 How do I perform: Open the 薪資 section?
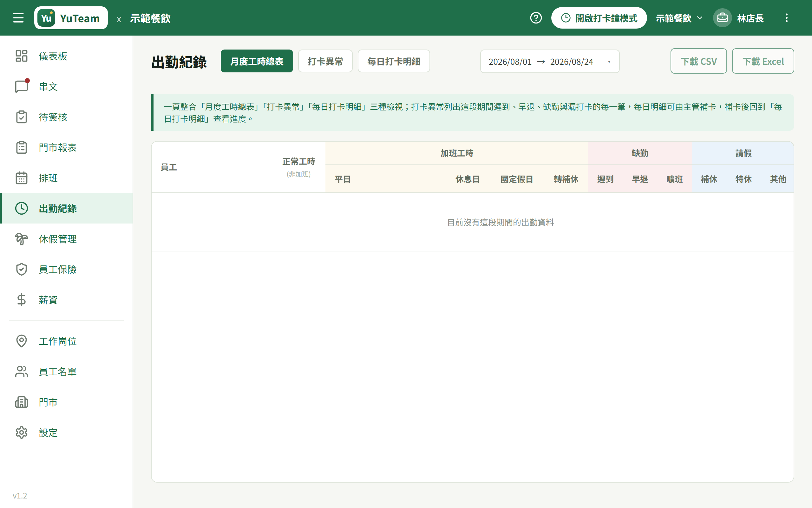pos(66,300)
